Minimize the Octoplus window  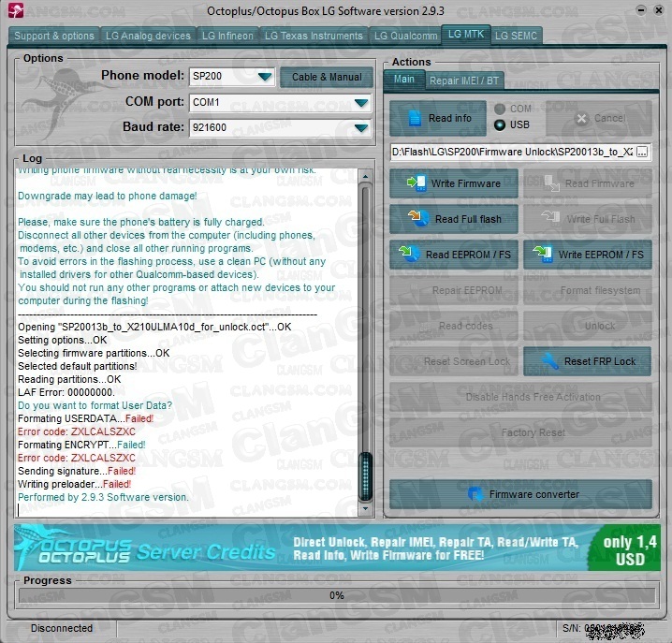(x=641, y=10)
